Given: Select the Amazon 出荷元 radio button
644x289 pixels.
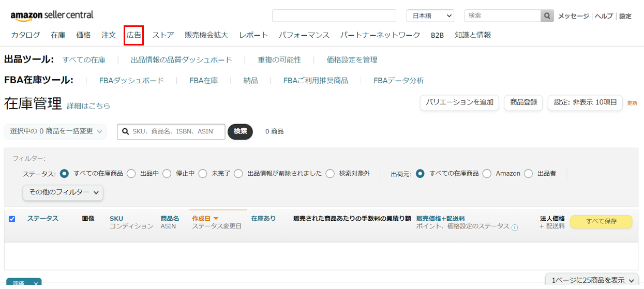Looking at the screenshot, I should [487, 174].
